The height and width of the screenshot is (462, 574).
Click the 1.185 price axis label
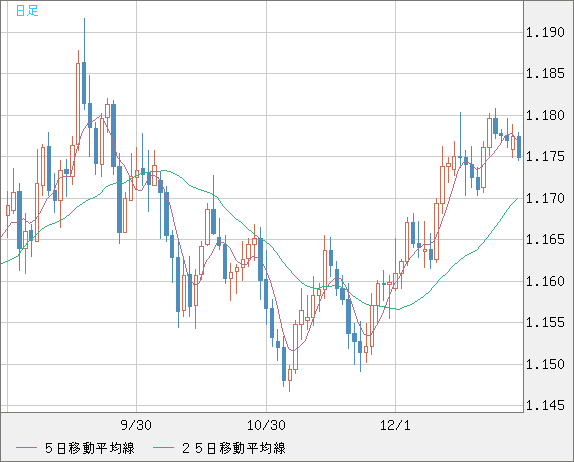coord(545,74)
